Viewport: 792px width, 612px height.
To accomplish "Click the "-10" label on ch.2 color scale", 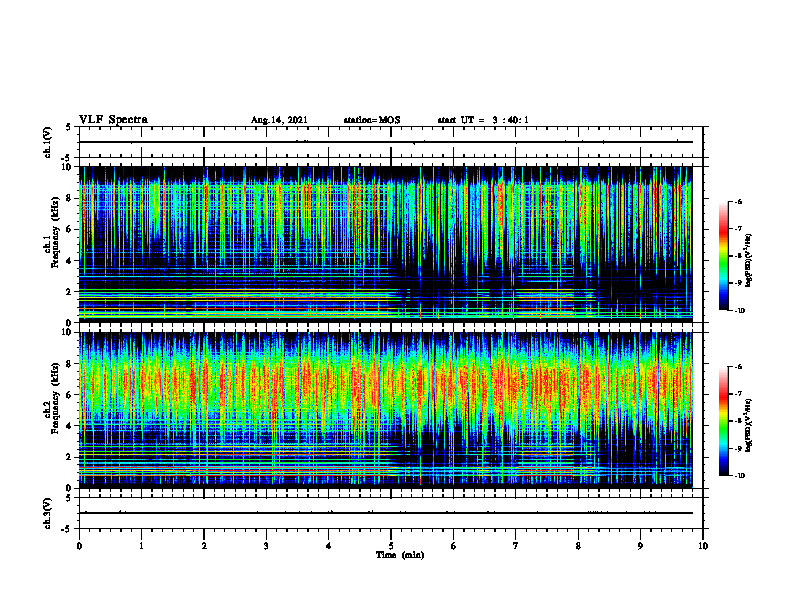I will click(x=740, y=476).
